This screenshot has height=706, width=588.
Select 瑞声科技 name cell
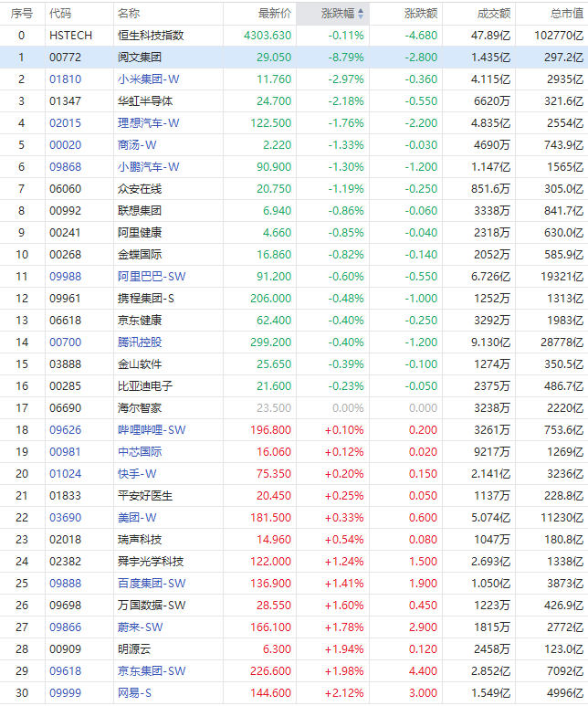[140, 540]
